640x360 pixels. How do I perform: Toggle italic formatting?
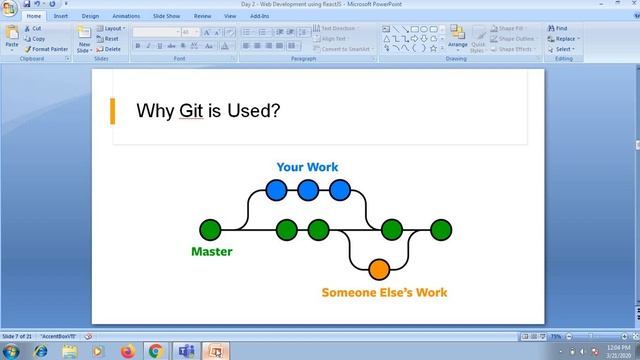pyautogui.click(x=149, y=46)
